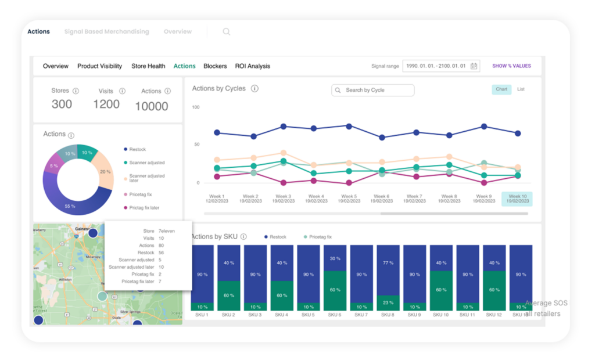This screenshot has width=595, height=364.
Task: Click info icon next to Stores
Action: (x=76, y=91)
